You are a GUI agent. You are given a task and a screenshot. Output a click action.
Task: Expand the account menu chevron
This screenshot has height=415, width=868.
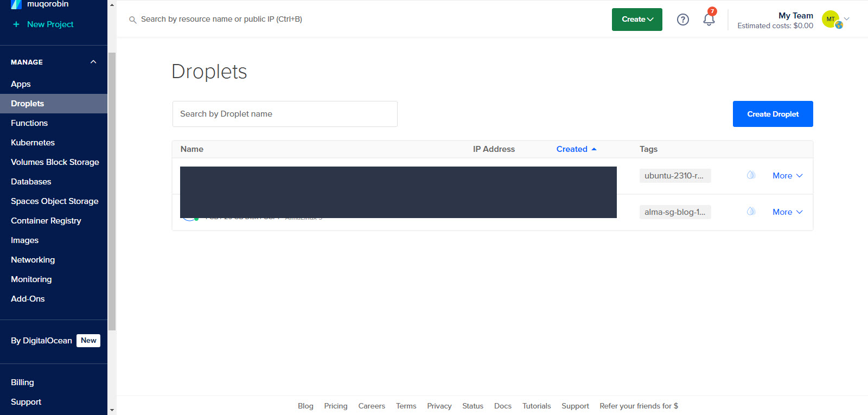[x=846, y=19]
